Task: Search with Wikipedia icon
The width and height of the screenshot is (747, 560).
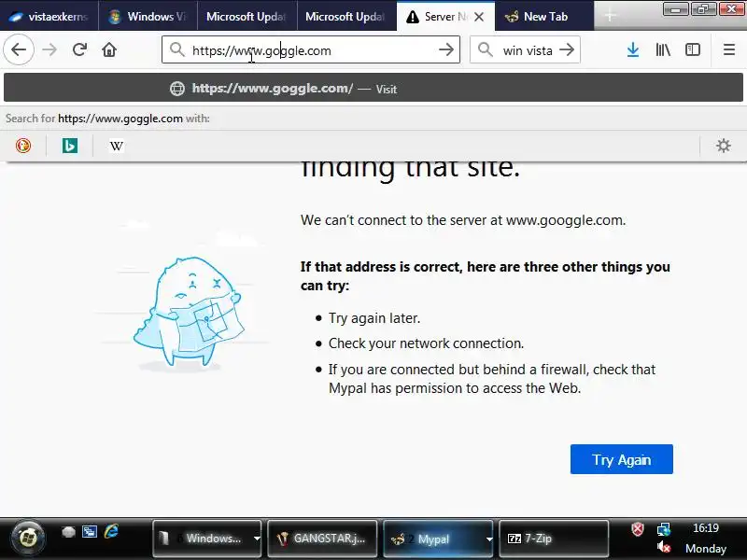Action: [x=116, y=146]
